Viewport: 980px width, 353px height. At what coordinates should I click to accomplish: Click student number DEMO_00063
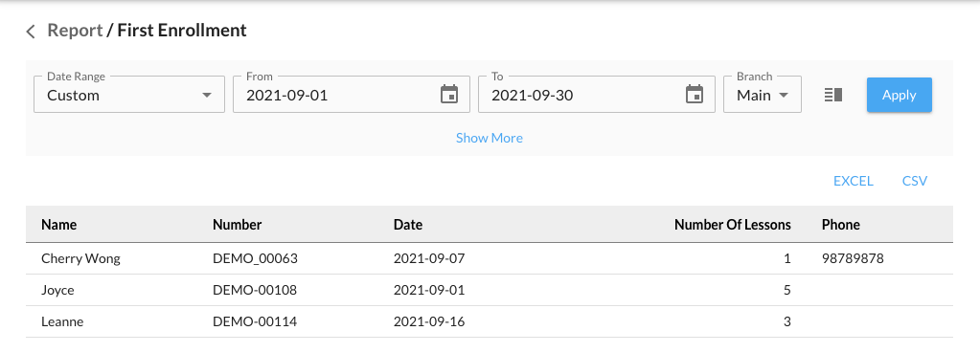(x=255, y=258)
